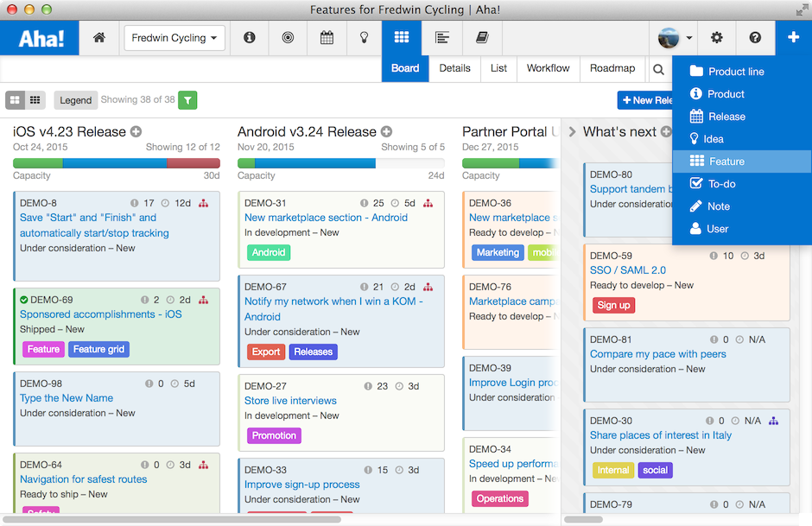Click the Android tag on DEMO-31
The width and height of the screenshot is (812, 526).
pos(269,253)
